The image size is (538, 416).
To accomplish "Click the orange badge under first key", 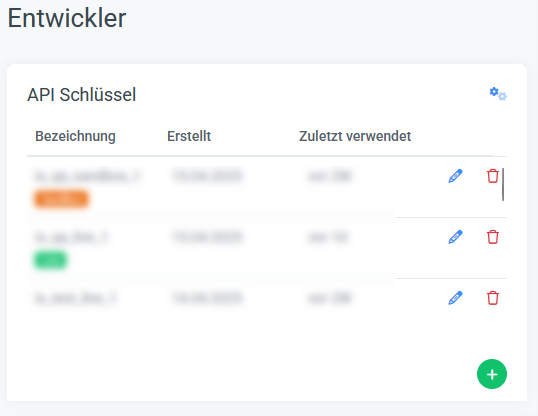I will tap(61, 199).
